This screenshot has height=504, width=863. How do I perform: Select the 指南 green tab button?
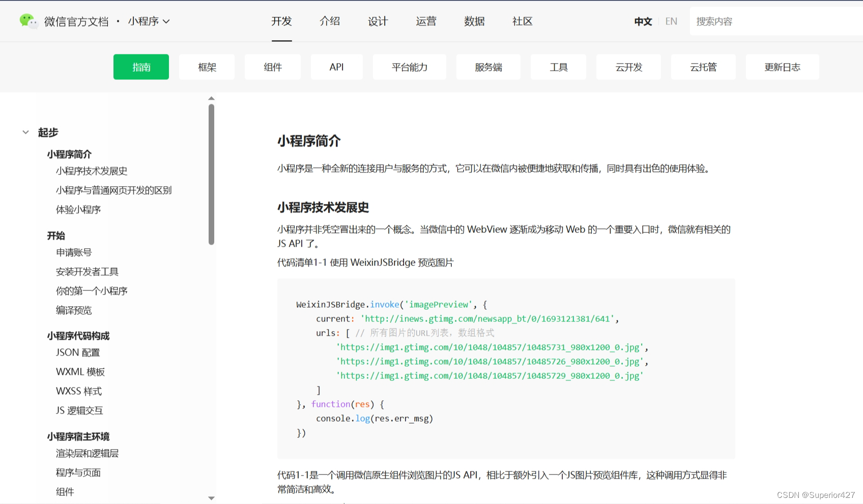click(141, 67)
